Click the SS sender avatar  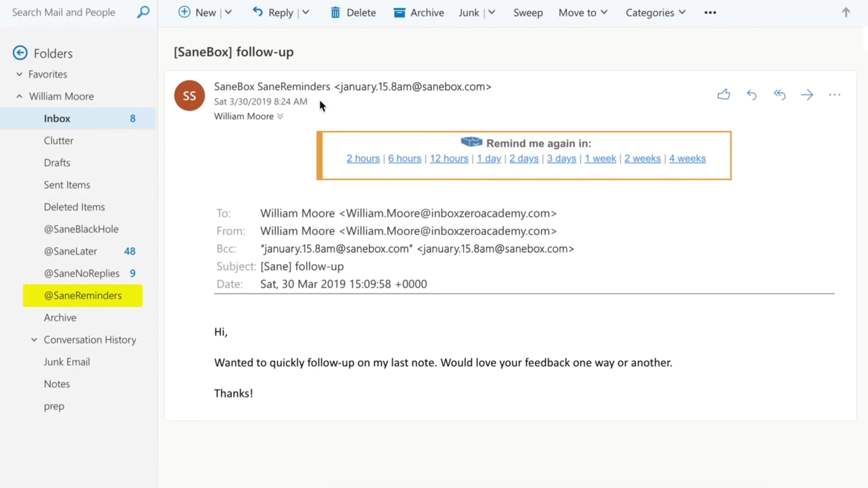(x=190, y=96)
